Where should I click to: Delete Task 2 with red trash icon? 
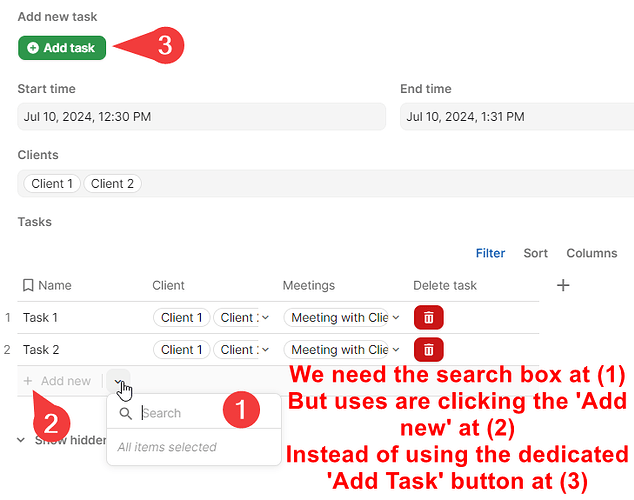coord(429,350)
